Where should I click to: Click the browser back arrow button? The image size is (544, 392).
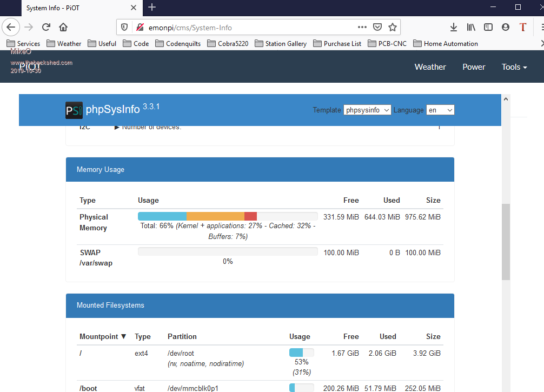pos(11,27)
